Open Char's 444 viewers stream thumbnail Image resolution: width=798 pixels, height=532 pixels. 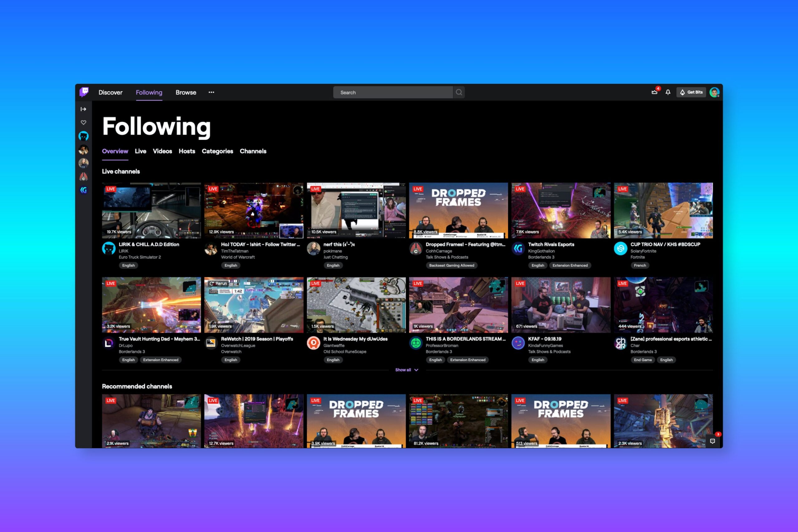coord(663,305)
